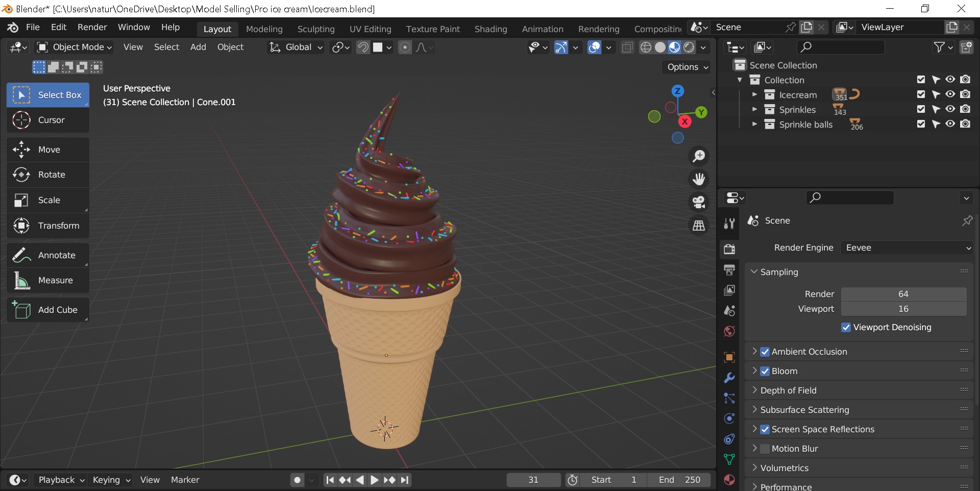The image size is (980, 491).
Task: Disable Ambient Occlusion checkbox
Action: point(765,352)
